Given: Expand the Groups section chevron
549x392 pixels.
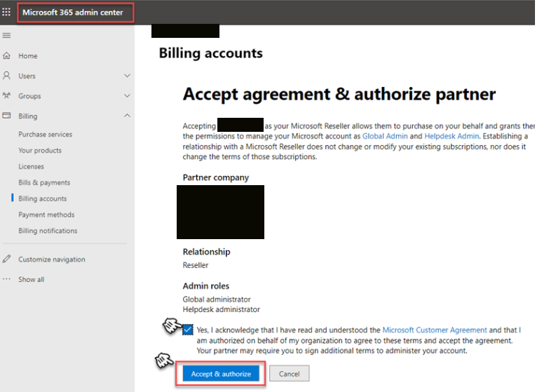Looking at the screenshot, I should tap(127, 96).
